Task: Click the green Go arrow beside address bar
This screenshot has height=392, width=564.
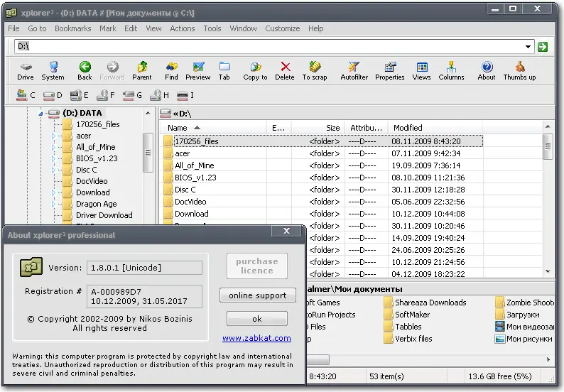Action: 543,46
